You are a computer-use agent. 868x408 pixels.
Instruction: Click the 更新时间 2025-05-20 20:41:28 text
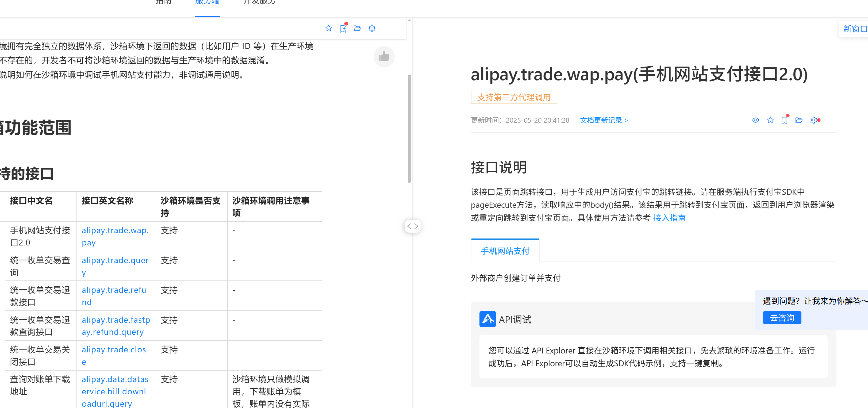tap(520, 120)
